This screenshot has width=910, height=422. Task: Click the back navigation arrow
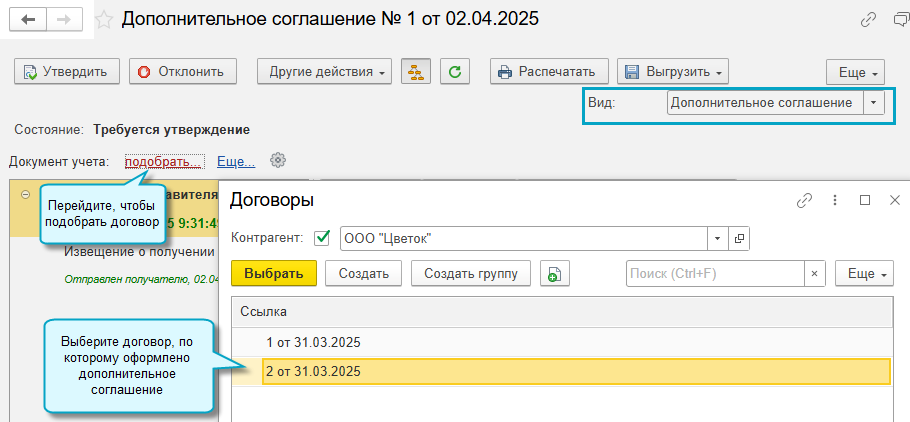pos(29,20)
